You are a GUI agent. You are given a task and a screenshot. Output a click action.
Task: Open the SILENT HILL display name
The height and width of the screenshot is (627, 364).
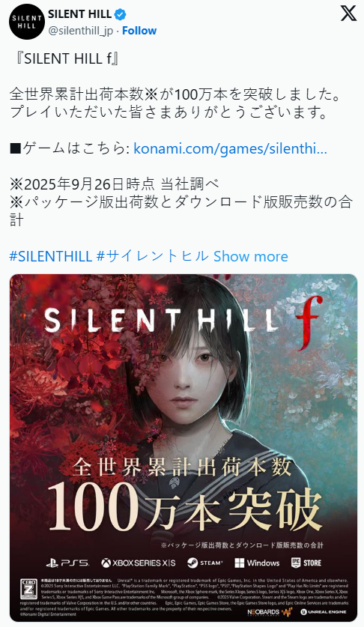(x=79, y=14)
